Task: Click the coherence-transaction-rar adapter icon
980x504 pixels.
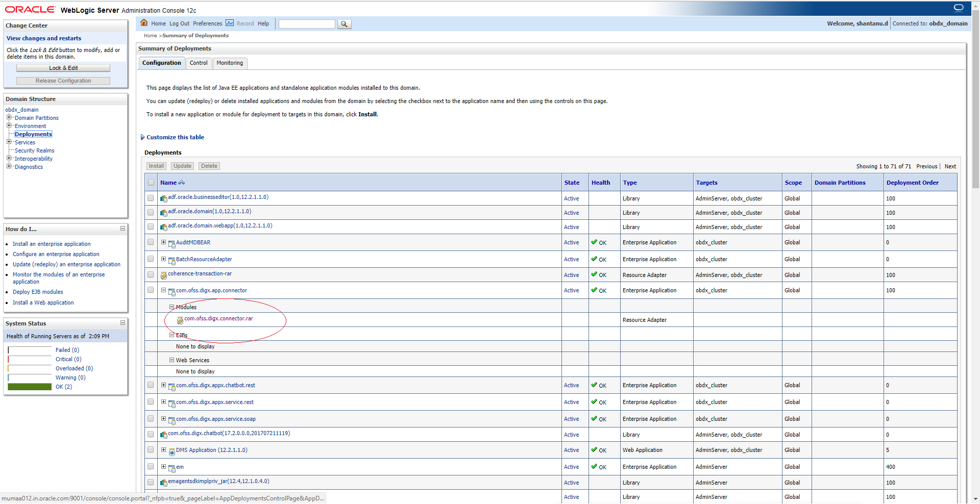Action: tap(163, 275)
